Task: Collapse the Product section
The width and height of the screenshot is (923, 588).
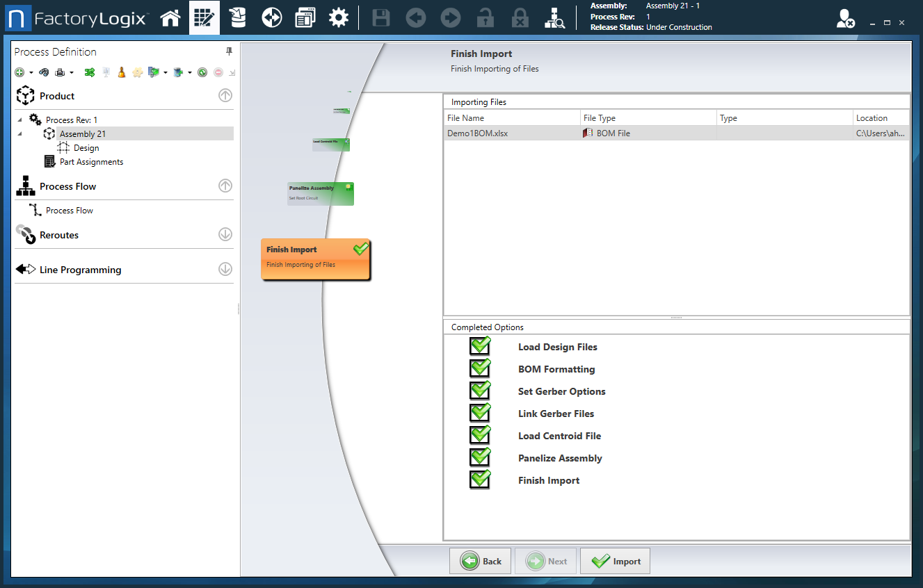Action: click(225, 96)
